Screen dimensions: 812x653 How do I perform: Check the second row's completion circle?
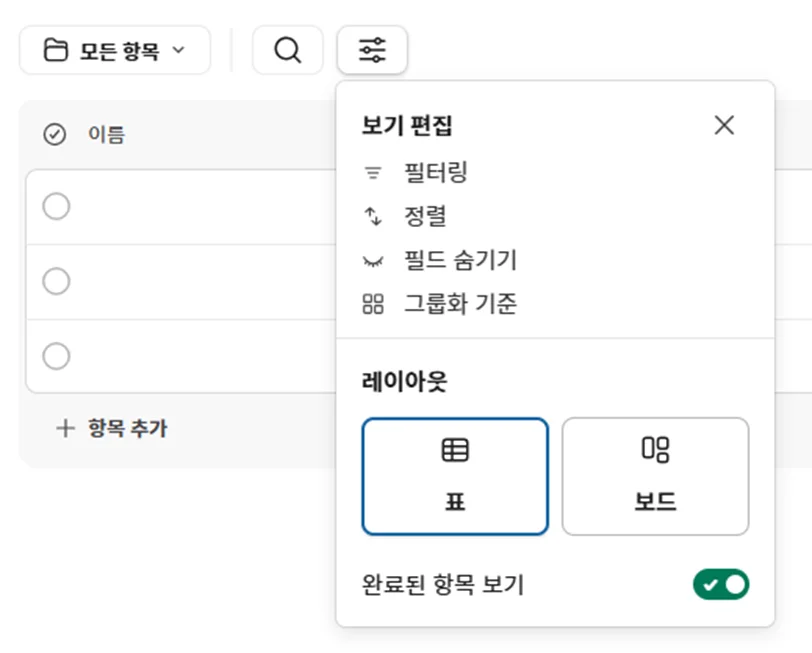tap(56, 282)
